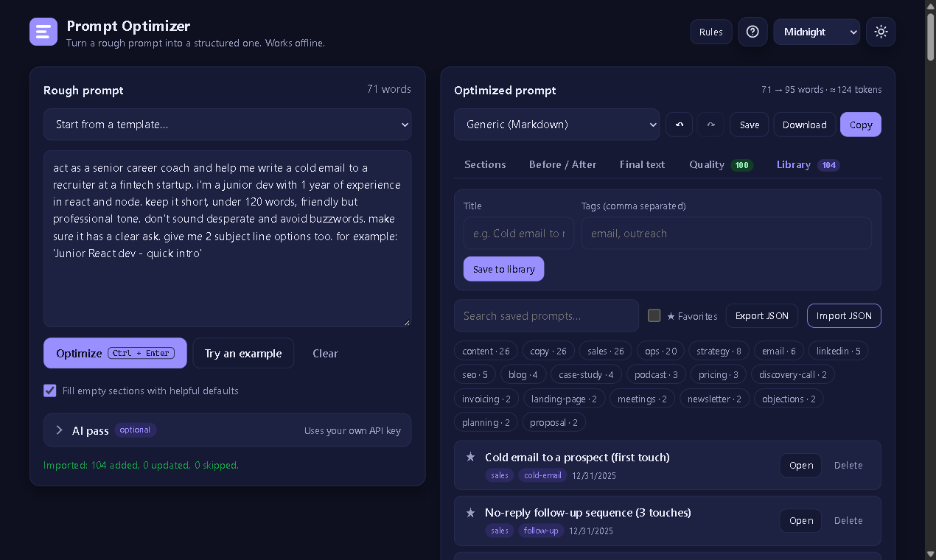
Task: Filter by landing-page tag chip
Action: tap(564, 399)
